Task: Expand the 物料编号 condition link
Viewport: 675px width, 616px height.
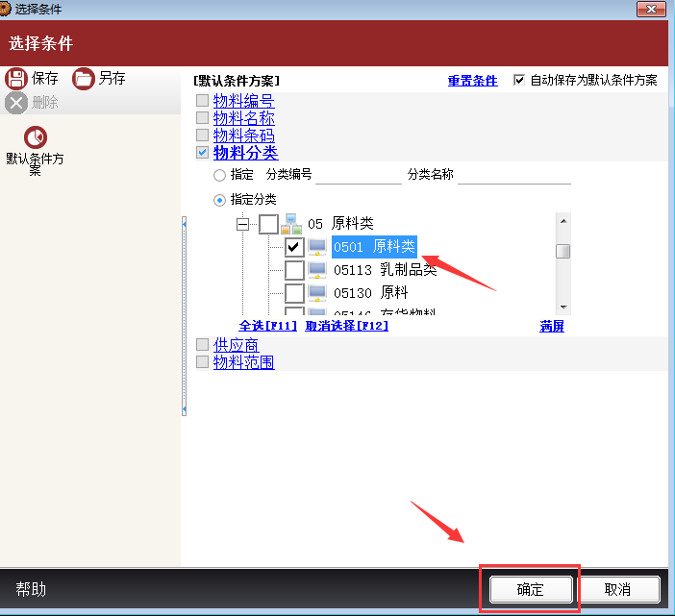Action: point(243,101)
